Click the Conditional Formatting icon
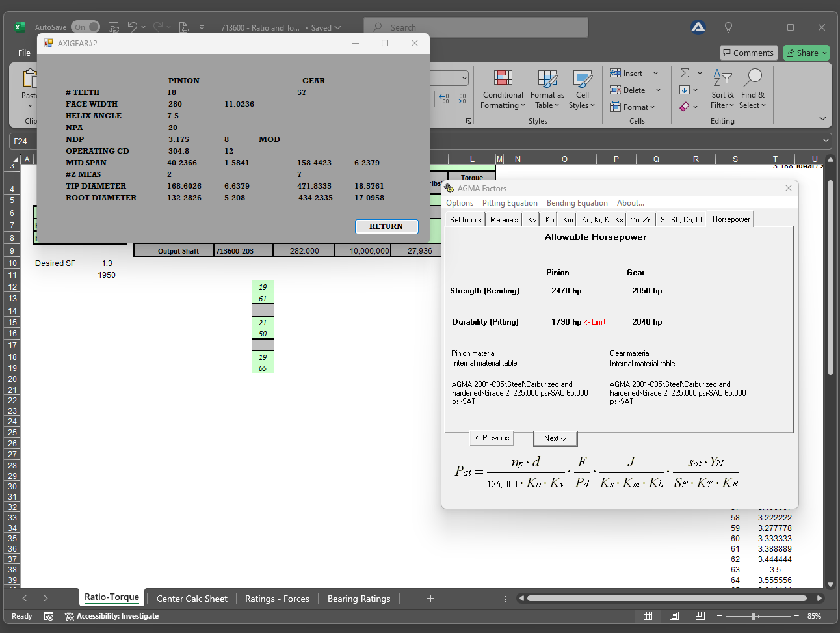Image resolution: width=840 pixels, height=633 pixels. pyautogui.click(x=503, y=79)
